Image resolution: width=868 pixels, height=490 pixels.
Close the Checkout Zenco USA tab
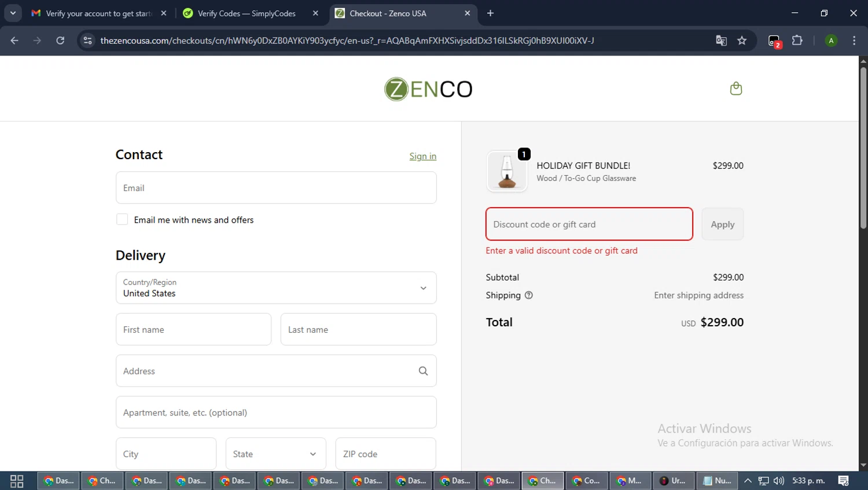click(468, 13)
